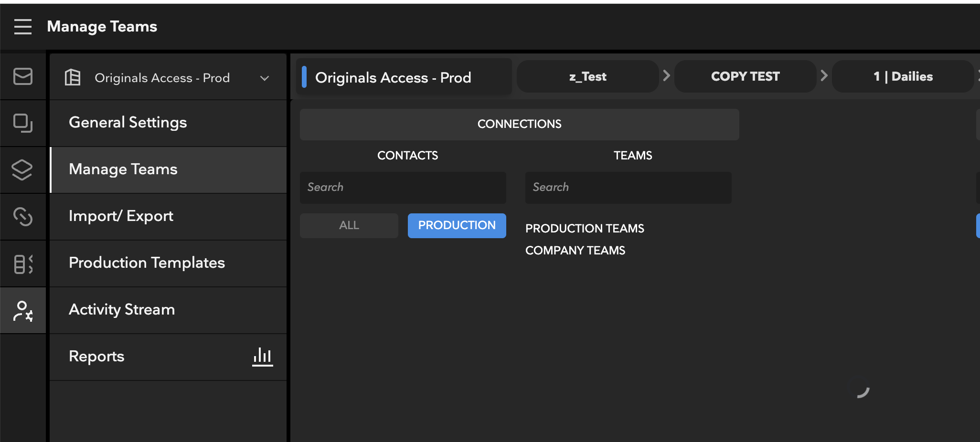
Task: Click the CONNECTIONS header bar
Action: point(520,124)
